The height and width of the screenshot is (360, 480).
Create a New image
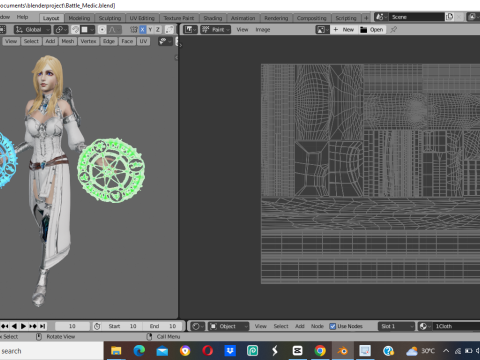point(344,30)
